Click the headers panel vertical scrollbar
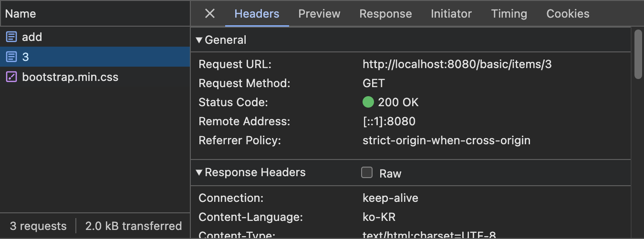The image size is (644, 239). (x=638, y=53)
